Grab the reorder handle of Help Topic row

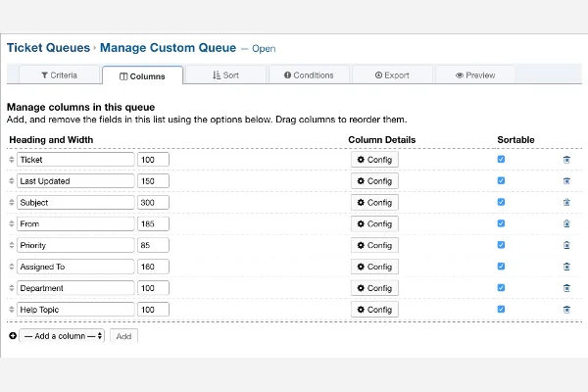point(11,309)
